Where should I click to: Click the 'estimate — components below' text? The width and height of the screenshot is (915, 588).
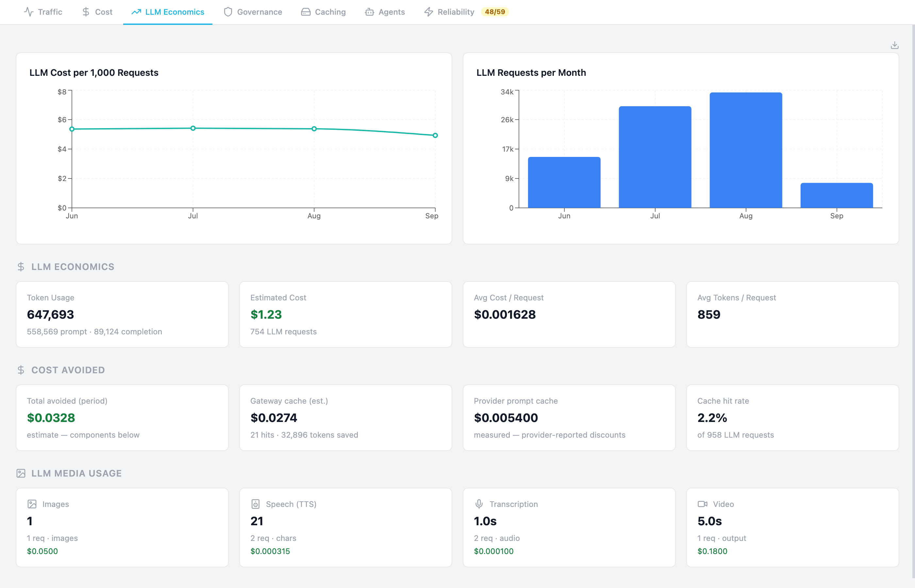[x=83, y=435]
